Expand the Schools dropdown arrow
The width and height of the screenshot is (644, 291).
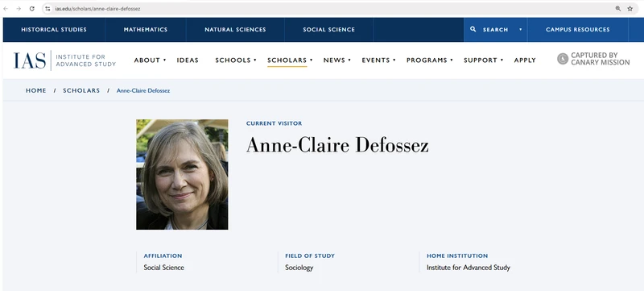tap(255, 60)
